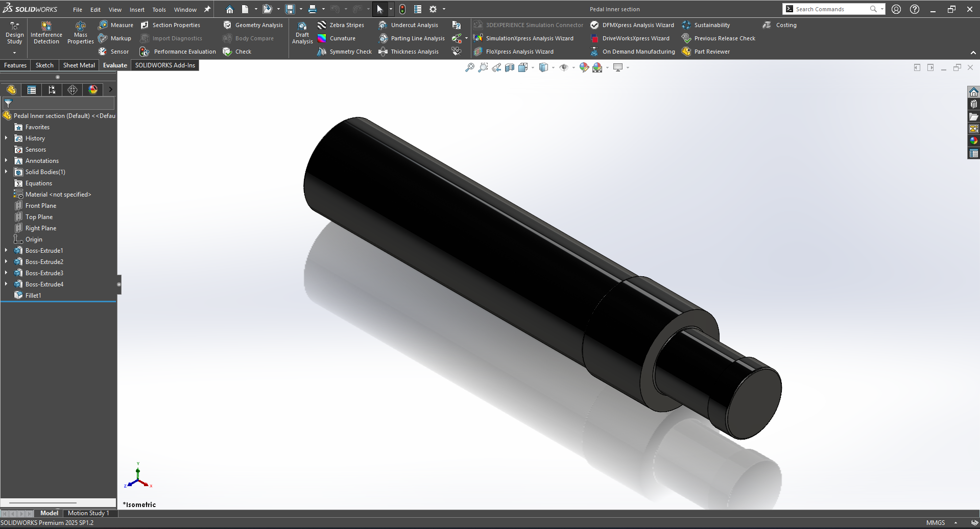Screen dimensions: 980x529
Task: Run Performance Evaluation
Action: [179, 52]
